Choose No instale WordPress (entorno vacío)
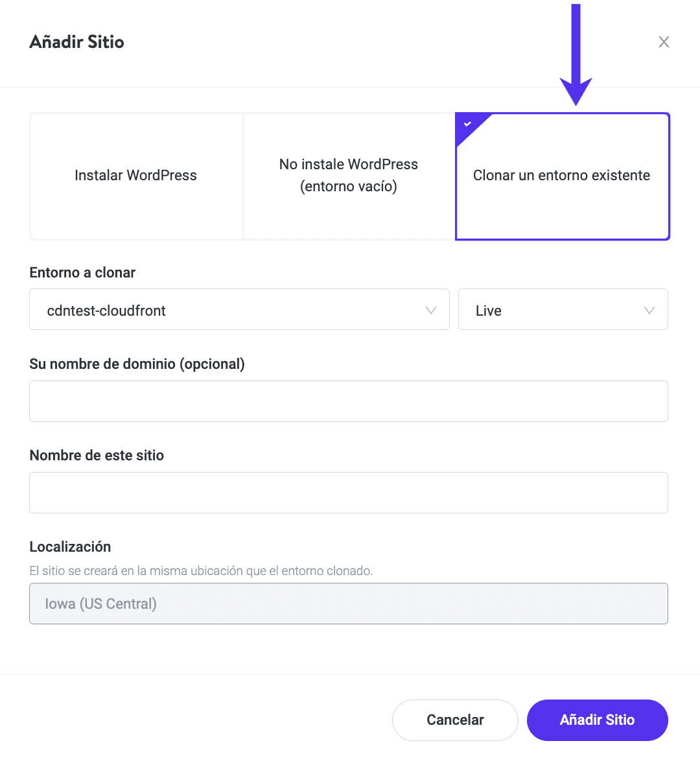Screen dimensions: 700x765 [x=349, y=176]
